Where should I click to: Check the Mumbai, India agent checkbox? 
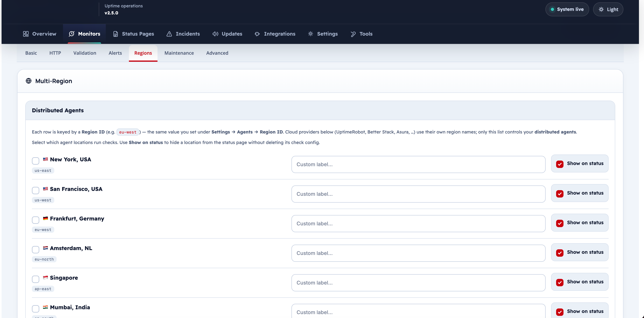click(36, 309)
